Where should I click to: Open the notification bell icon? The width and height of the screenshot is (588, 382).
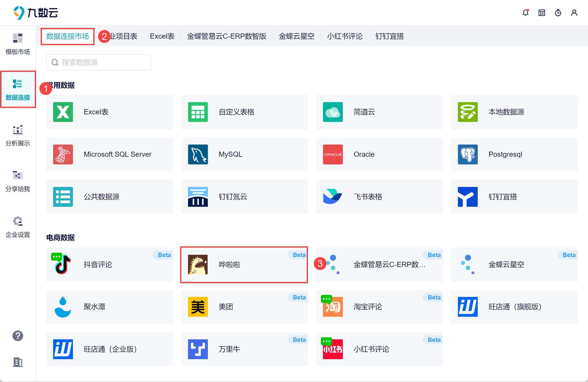[x=525, y=13]
